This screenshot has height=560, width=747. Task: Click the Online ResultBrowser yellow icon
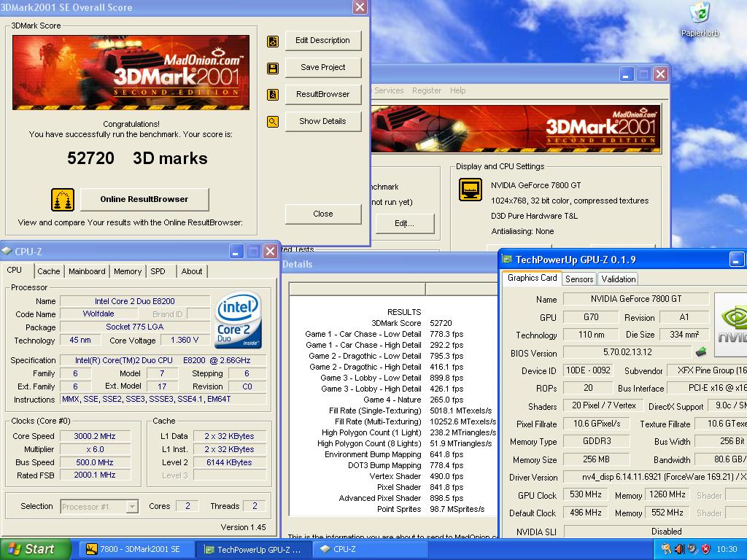pyautogui.click(x=63, y=200)
